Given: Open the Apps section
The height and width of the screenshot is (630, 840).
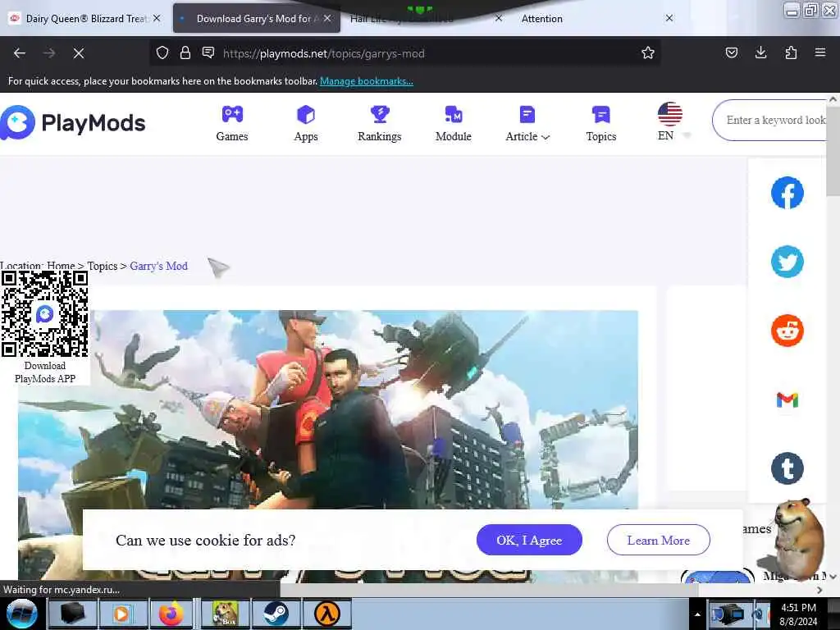Looking at the screenshot, I should pos(306,124).
